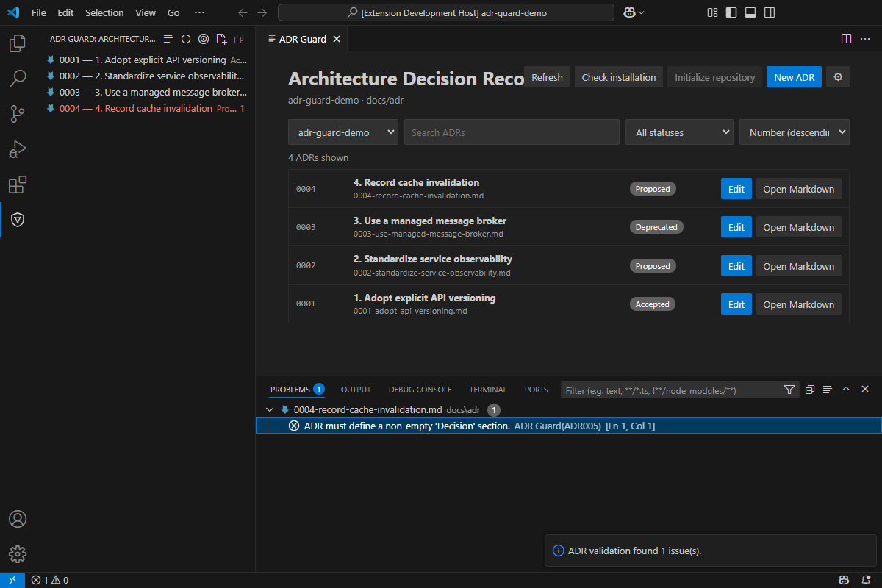Click the remote window status bar icon
Viewport: 882px width, 588px height.
12,580
